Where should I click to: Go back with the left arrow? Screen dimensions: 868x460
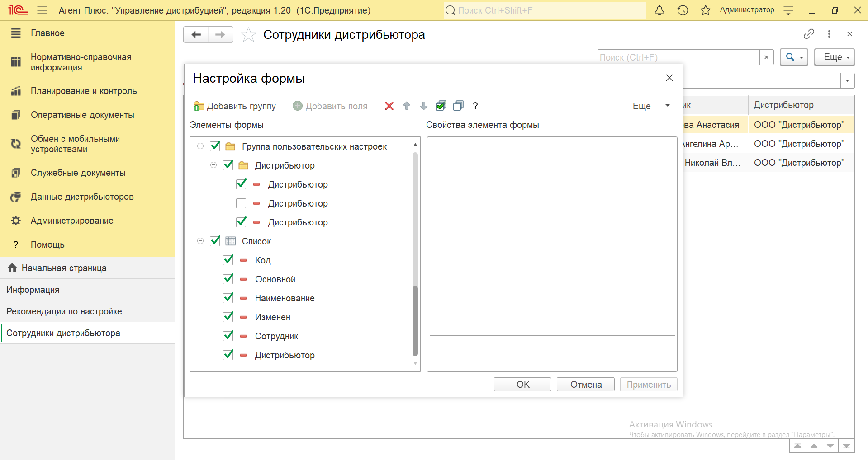[196, 34]
